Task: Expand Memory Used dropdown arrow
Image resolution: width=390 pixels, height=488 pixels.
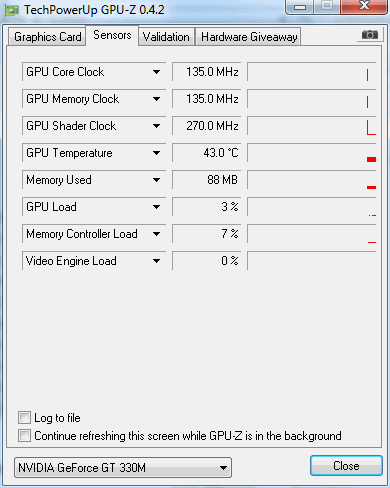Action: coord(156,180)
